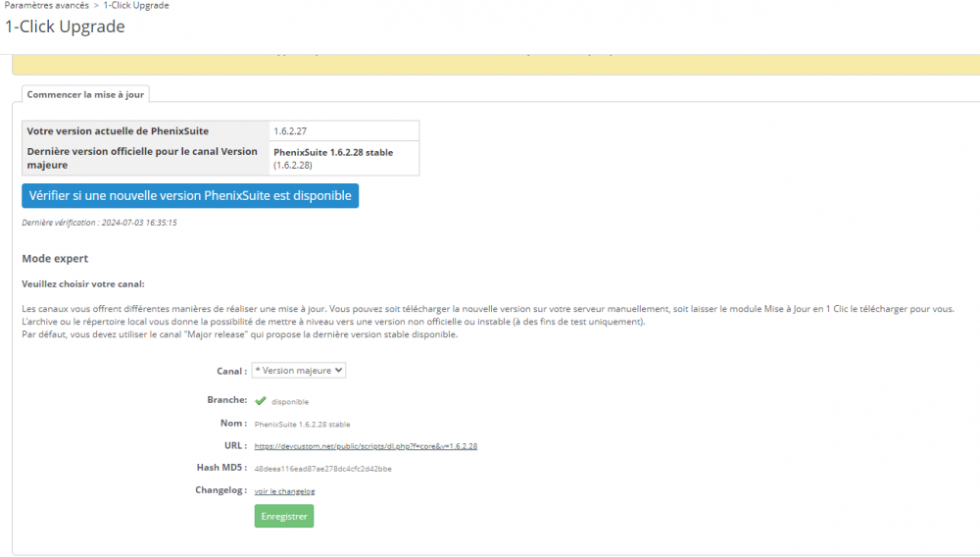
Task: Open the Canal 'Version majeure' dropdown
Action: point(299,371)
